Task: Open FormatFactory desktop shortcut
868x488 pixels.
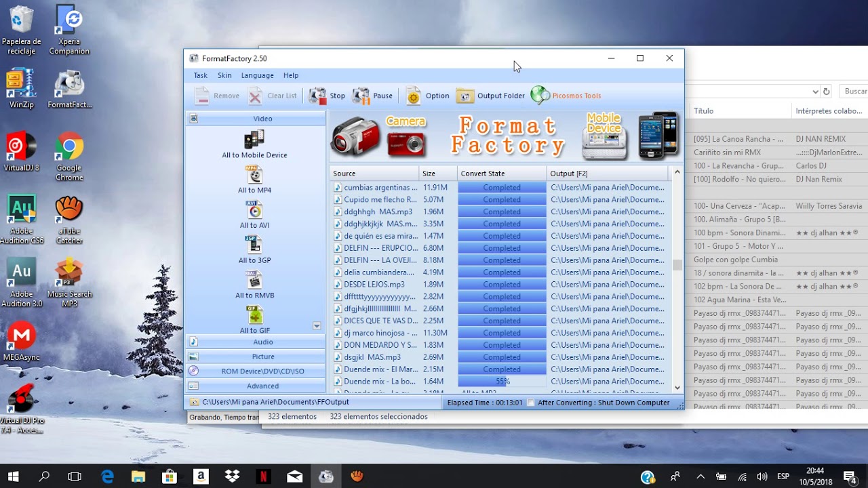Action: [x=69, y=89]
